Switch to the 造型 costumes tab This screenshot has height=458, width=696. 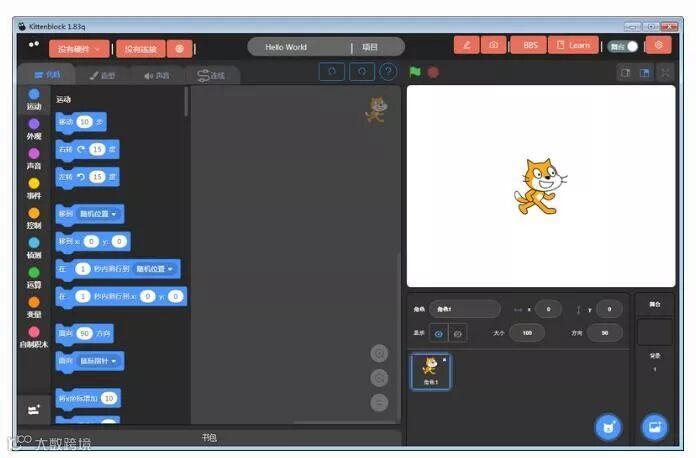(x=102, y=75)
